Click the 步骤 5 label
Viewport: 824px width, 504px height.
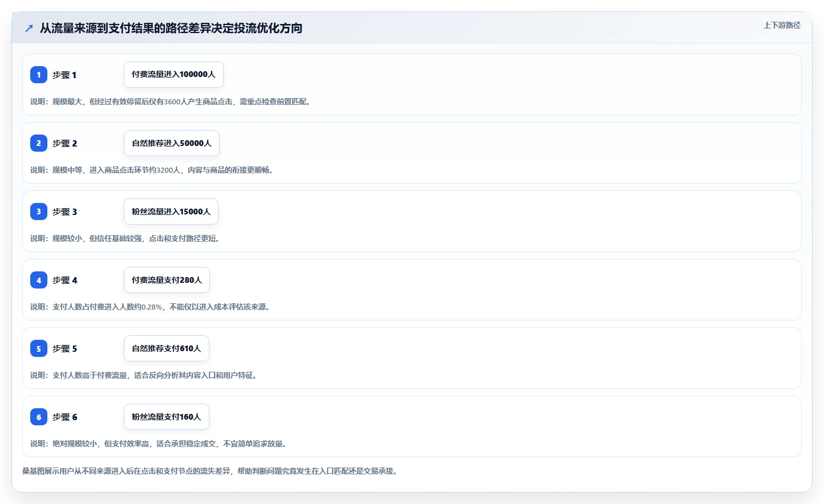pos(64,348)
